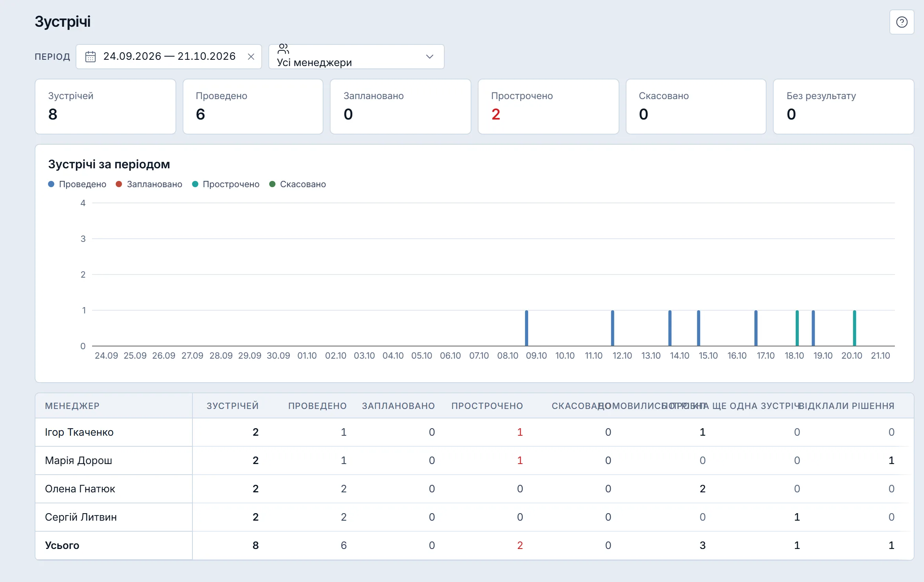This screenshot has width=924, height=582.
Task: Click the overdue teal bar at 20.10
Action: coord(854,328)
